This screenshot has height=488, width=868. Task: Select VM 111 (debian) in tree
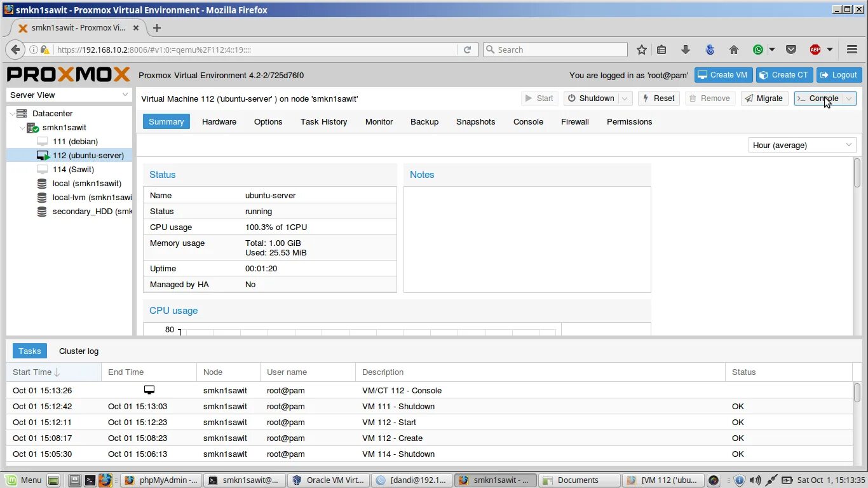click(x=75, y=142)
